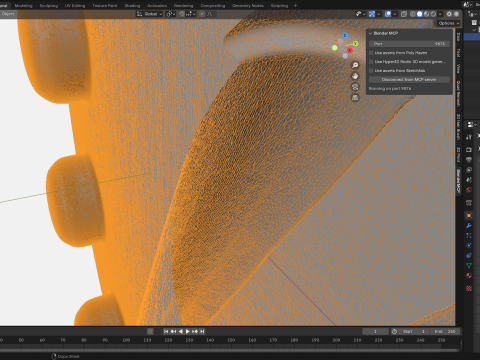Open the pivot point dropdown
This screenshot has height=360, width=480.
(171, 14)
